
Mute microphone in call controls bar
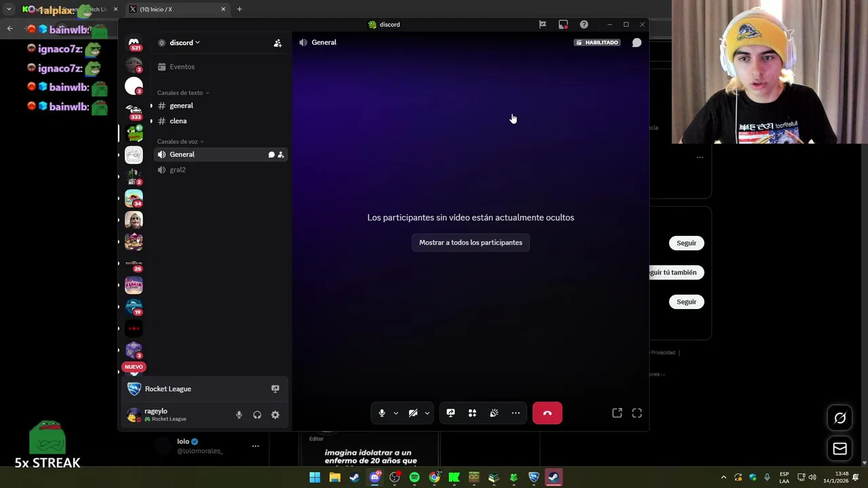click(382, 413)
